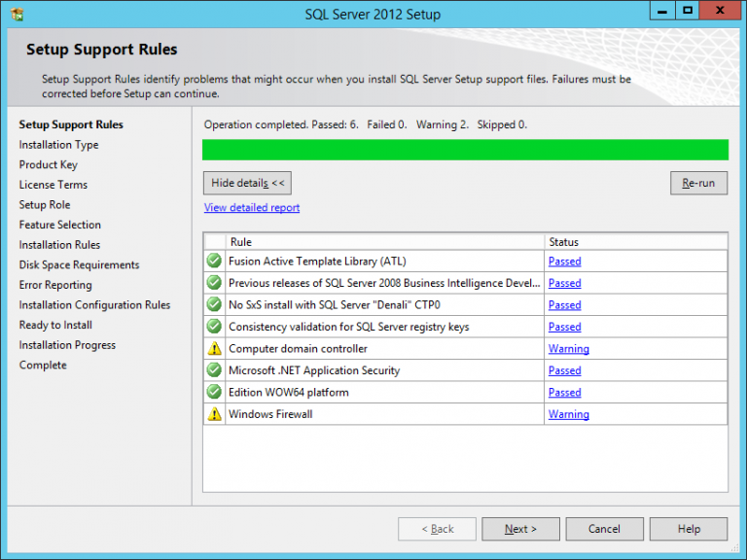The width and height of the screenshot is (747, 560).
Task: Click rule text Windows Firewall
Action: pos(270,414)
